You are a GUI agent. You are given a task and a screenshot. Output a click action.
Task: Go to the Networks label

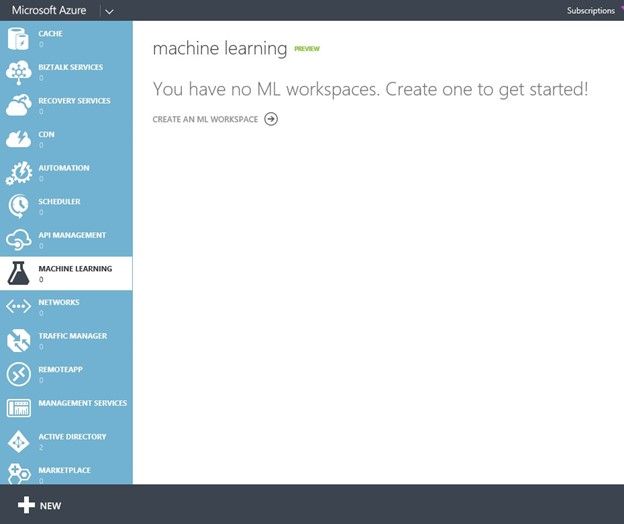[59, 302]
